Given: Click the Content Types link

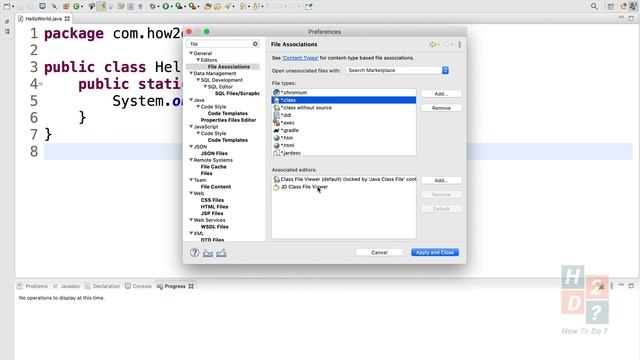Looking at the screenshot, I should point(300,58).
